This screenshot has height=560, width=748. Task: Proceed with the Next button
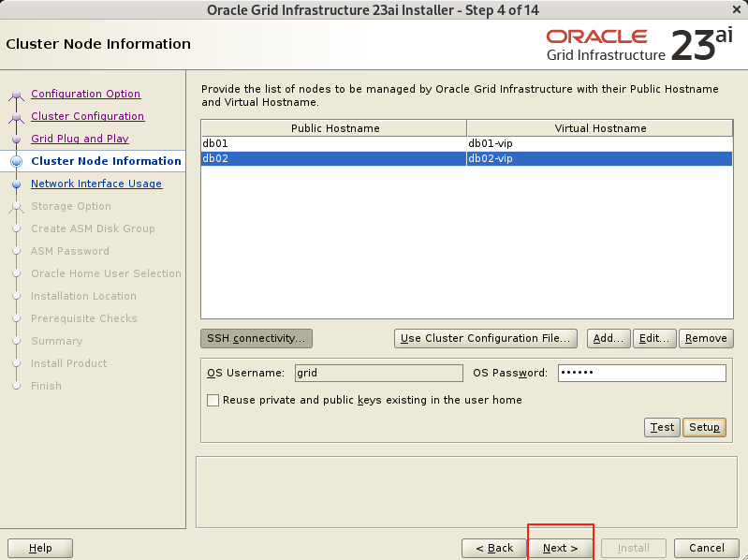coord(561,548)
